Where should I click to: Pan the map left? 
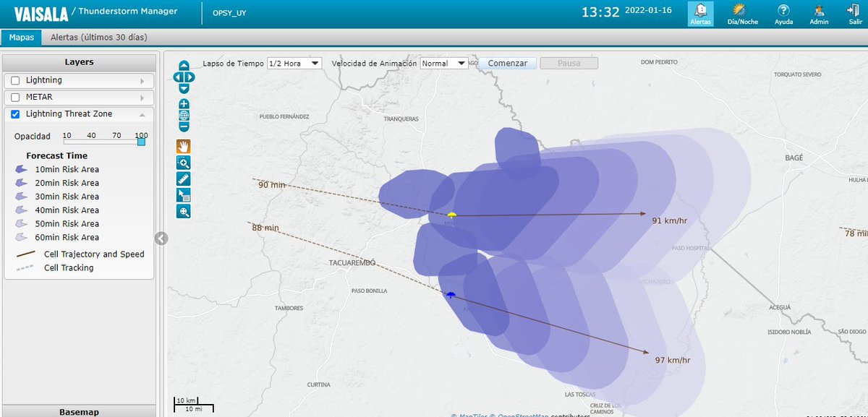click(178, 77)
